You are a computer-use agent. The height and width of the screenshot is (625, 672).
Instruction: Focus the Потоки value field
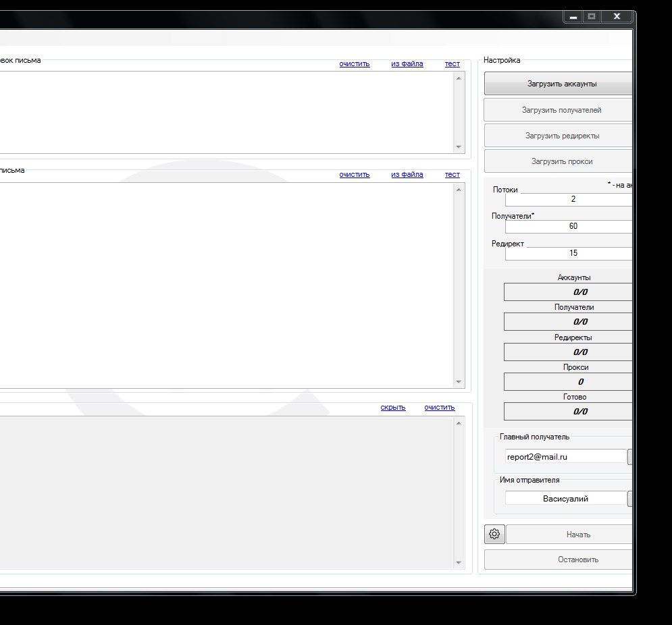click(569, 199)
